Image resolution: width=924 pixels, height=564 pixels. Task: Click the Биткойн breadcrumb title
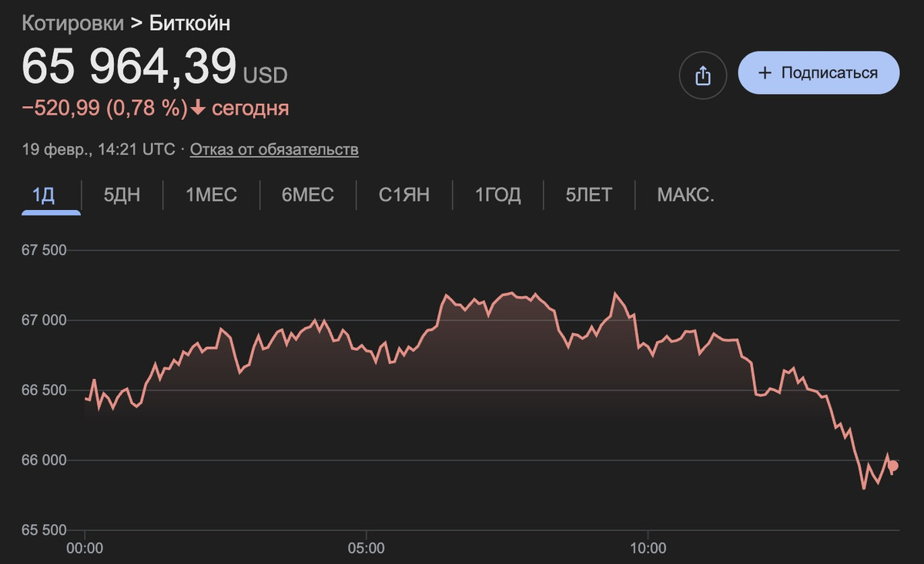coord(189,23)
